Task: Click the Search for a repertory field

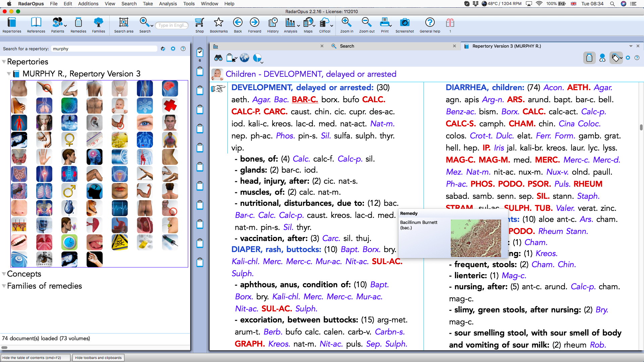Action: click(104, 49)
